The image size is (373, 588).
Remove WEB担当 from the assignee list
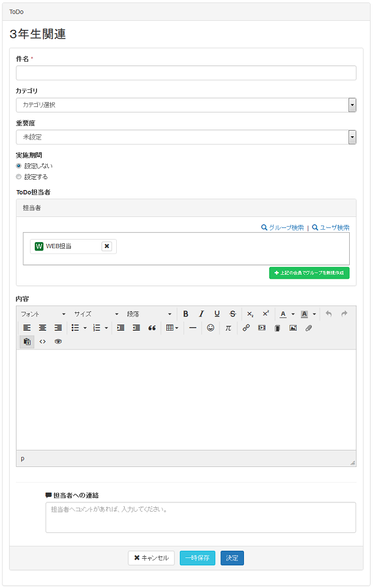pos(106,246)
